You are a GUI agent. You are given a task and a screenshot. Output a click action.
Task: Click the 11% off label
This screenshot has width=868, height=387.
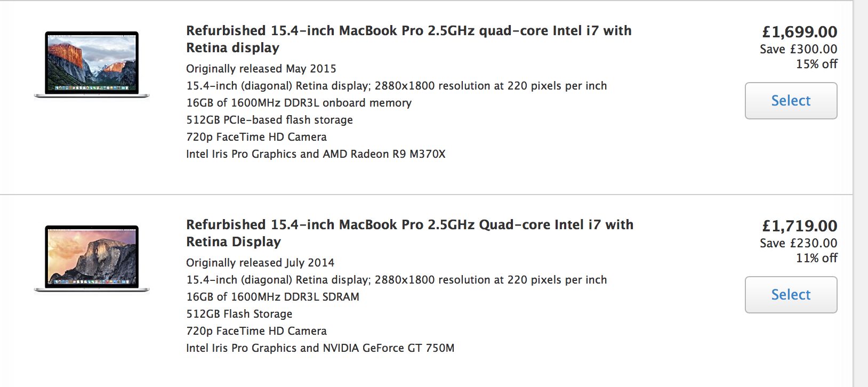pos(816,258)
